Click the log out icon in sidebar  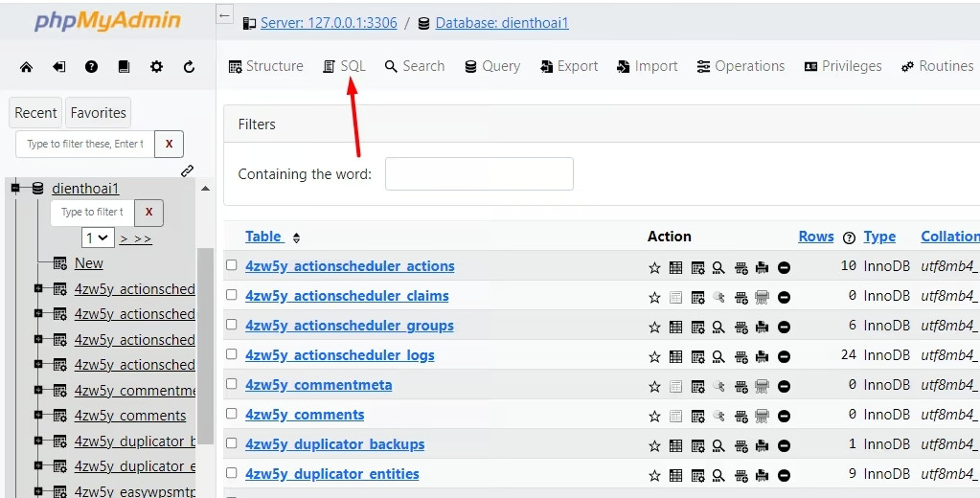58,67
